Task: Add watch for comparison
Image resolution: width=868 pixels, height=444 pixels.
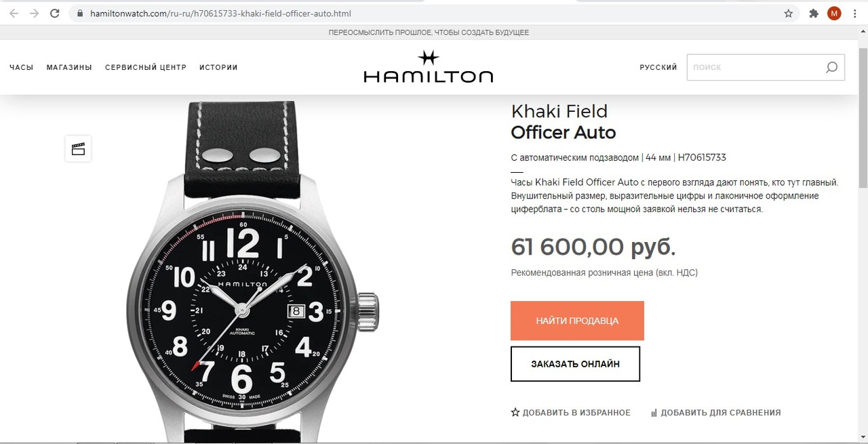Action: point(715,412)
